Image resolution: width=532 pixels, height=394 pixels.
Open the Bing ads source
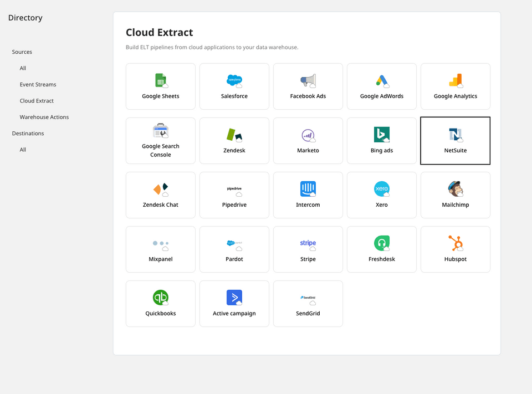point(381,141)
